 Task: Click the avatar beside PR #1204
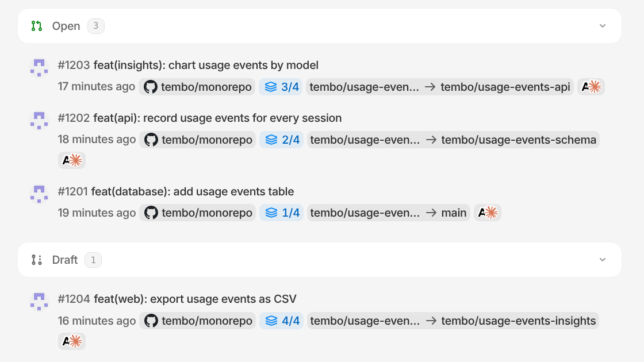point(39,301)
